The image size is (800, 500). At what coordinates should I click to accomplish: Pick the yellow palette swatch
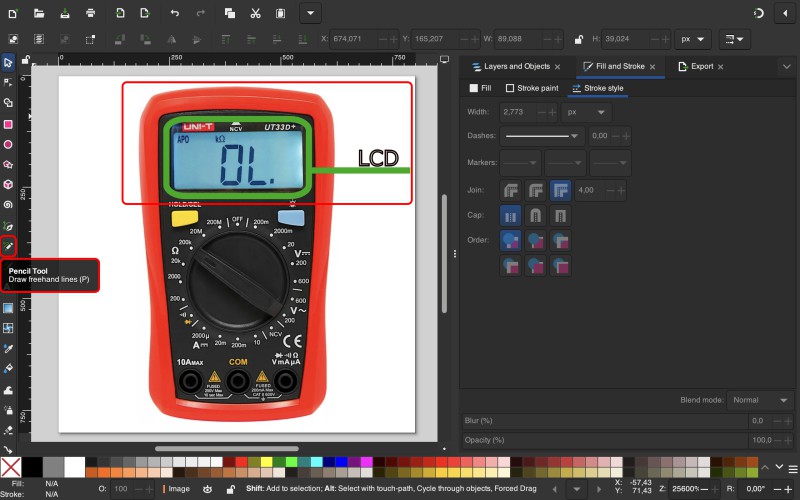(266, 462)
